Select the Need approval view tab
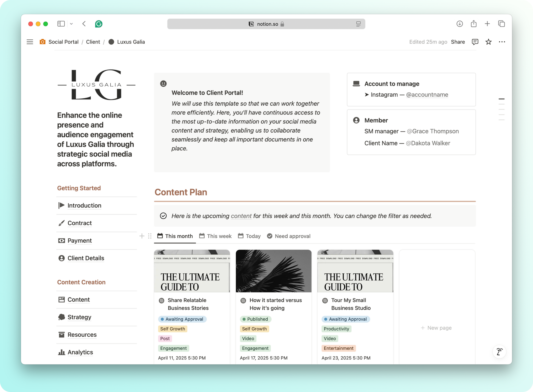 (x=289, y=236)
